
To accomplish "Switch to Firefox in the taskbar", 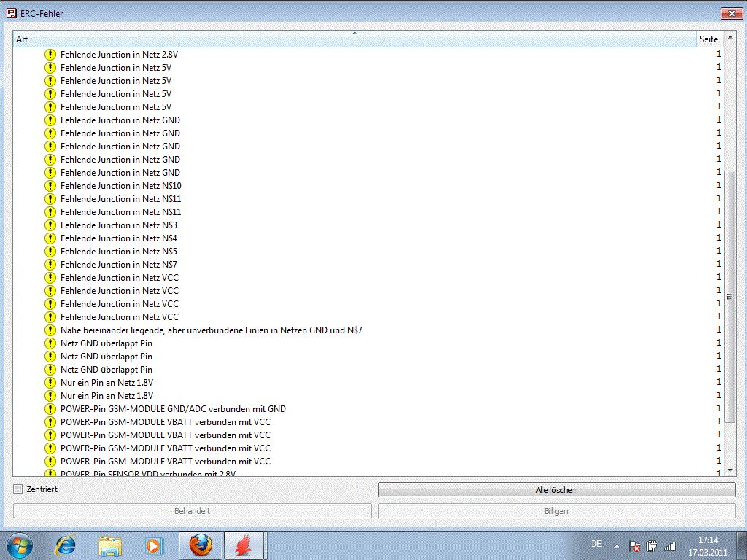I will coord(201,545).
